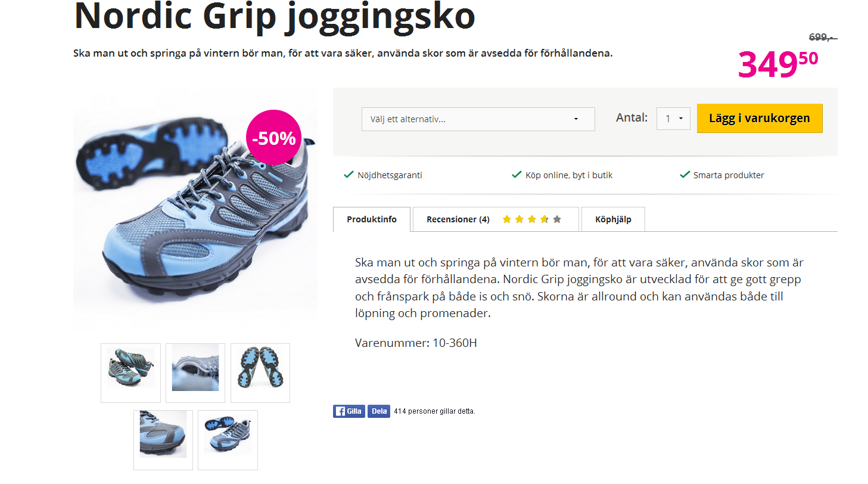Select the close-up mesh detail thumbnail

tap(195, 373)
